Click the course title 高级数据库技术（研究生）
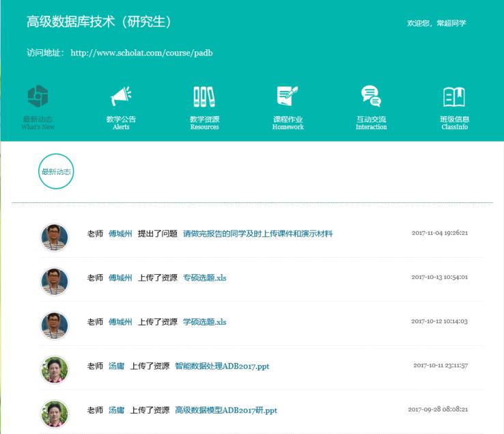The height and width of the screenshot is (434, 504). coord(99,22)
